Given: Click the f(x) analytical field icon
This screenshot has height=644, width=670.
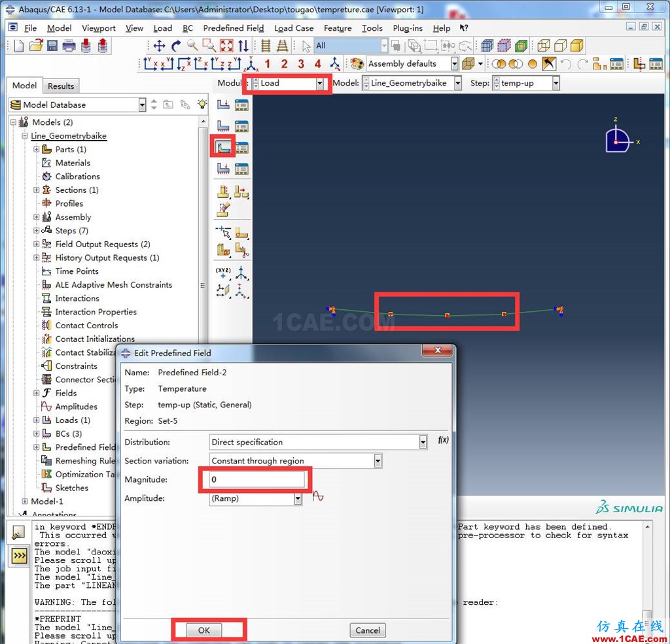Looking at the screenshot, I should tap(443, 439).
